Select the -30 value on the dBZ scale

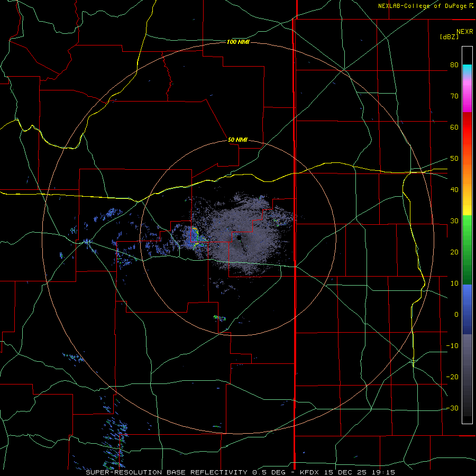pos(452,408)
